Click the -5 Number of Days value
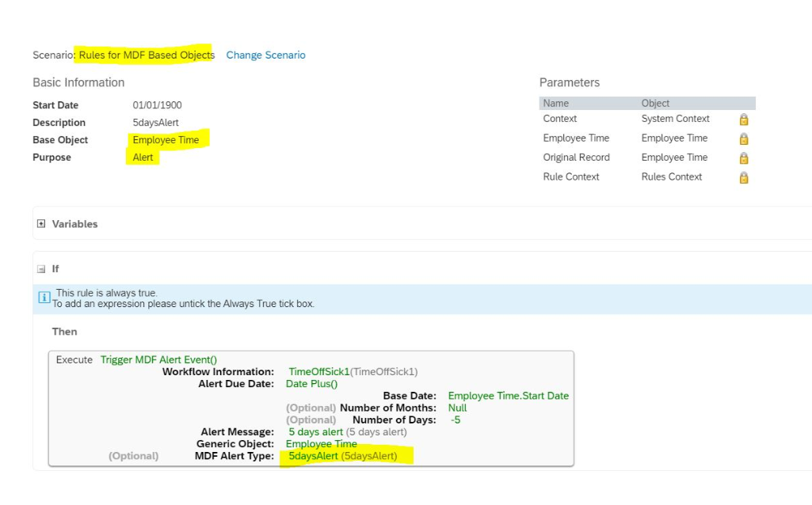Image resolution: width=812 pixels, height=505 pixels. tap(456, 420)
